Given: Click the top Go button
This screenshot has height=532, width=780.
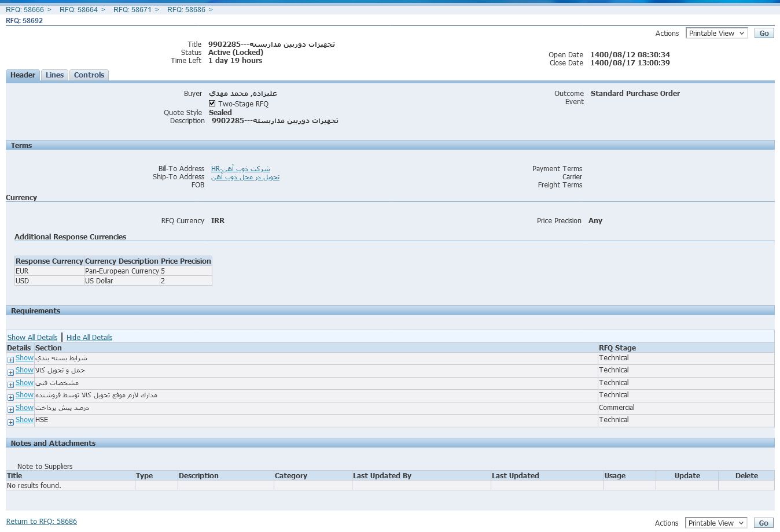Looking at the screenshot, I should point(764,34).
